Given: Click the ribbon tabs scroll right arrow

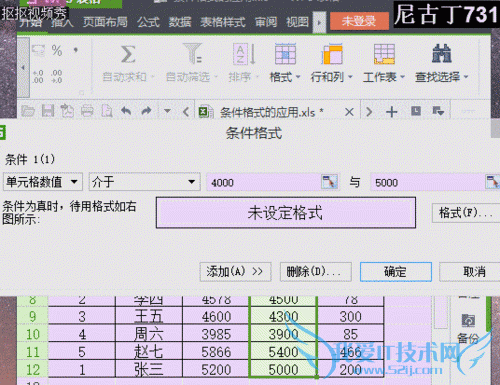Looking at the screenshot, I should tap(319, 23).
